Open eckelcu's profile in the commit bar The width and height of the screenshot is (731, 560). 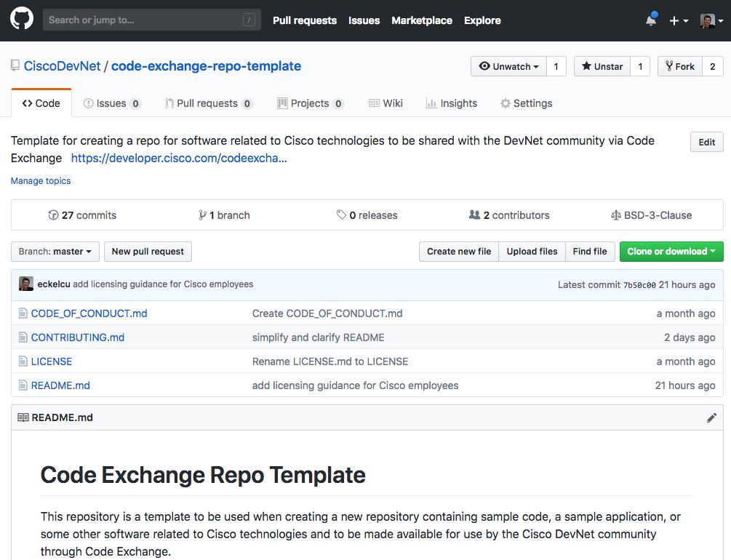point(54,284)
